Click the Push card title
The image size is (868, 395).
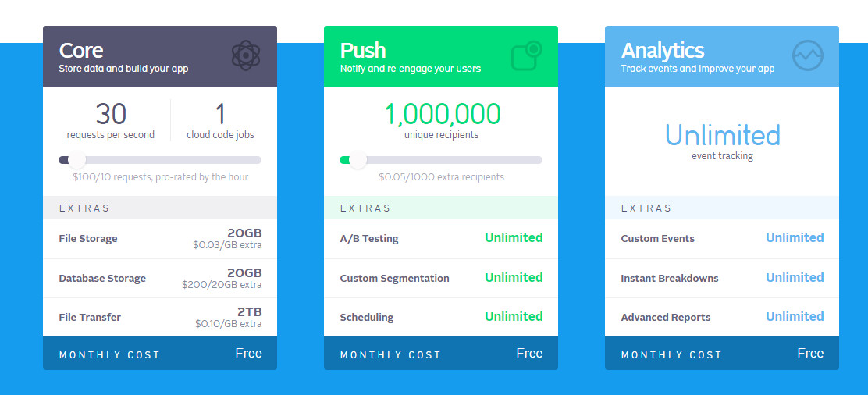[x=363, y=51]
